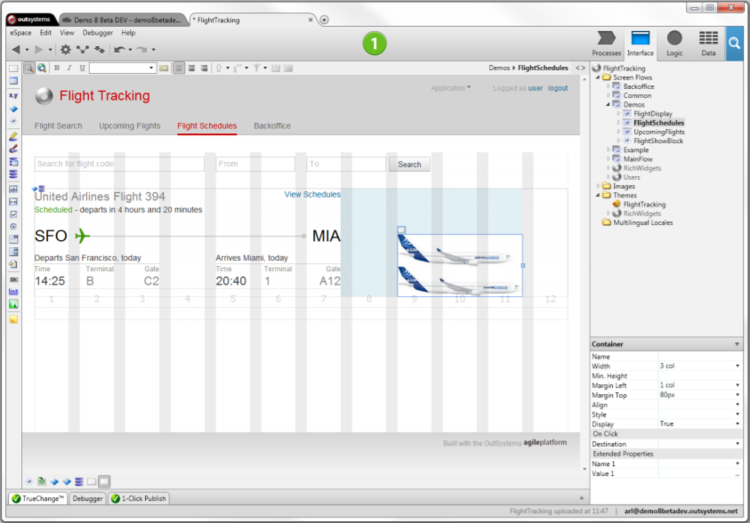The image size is (750, 523).
Task: Open the Debugger menu
Action: tap(98, 33)
